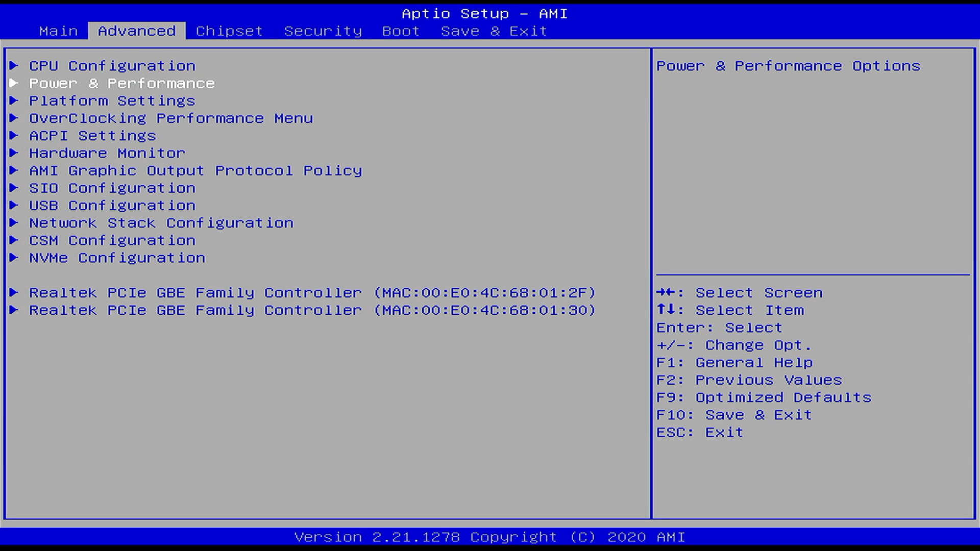Image resolution: width=980 pixels, height=551 pixels.
Task: Expand OverClocking Performance Menu
Action: [170, 118]
